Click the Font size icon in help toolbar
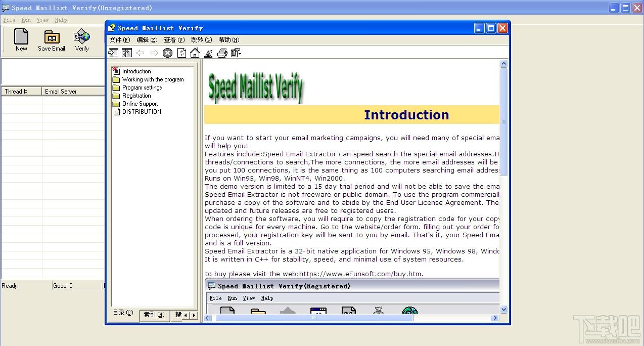The image size is (644, 346). pyautogui.click(x=209, y=53)
